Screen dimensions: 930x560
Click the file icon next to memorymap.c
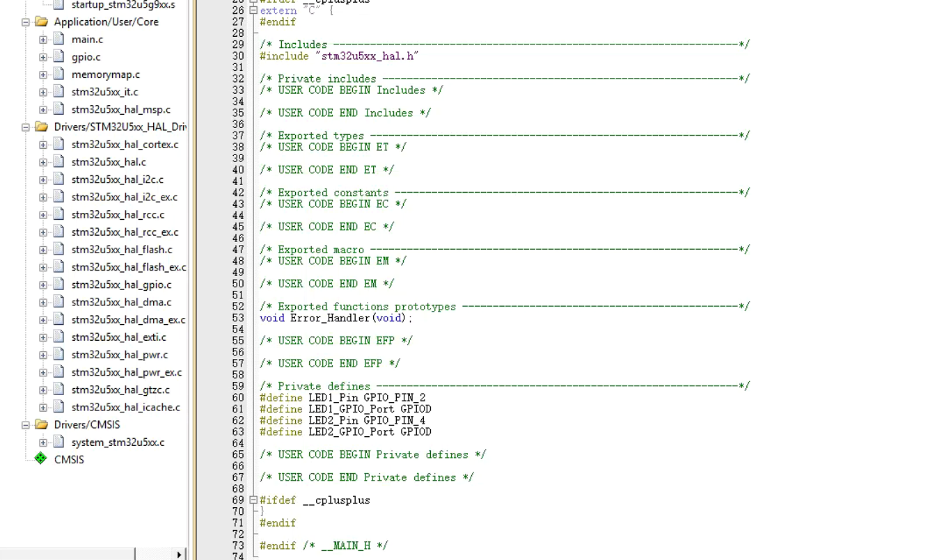57,74
